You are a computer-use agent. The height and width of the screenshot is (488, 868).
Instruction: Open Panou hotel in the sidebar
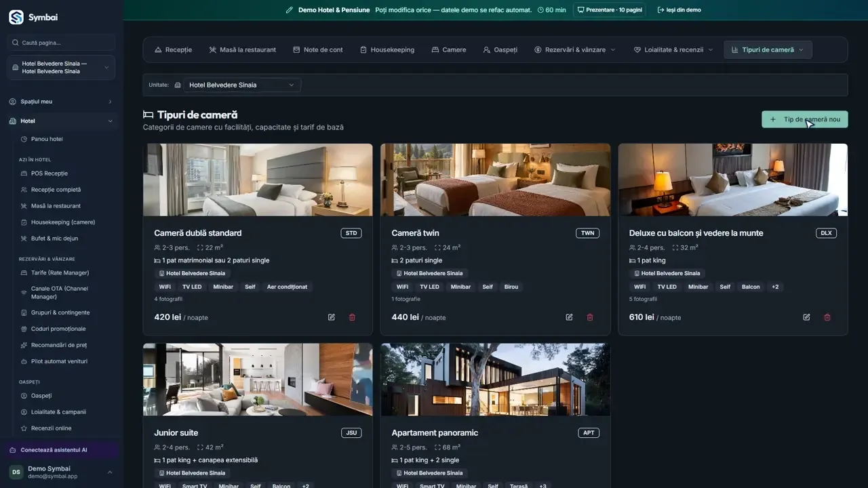[x=46, y=139]
